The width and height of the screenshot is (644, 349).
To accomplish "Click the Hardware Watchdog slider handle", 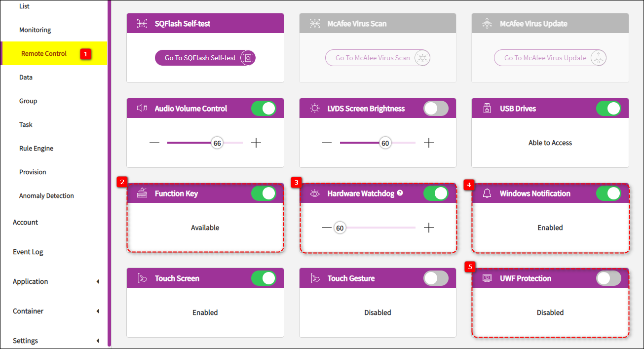I will (340, 228).
